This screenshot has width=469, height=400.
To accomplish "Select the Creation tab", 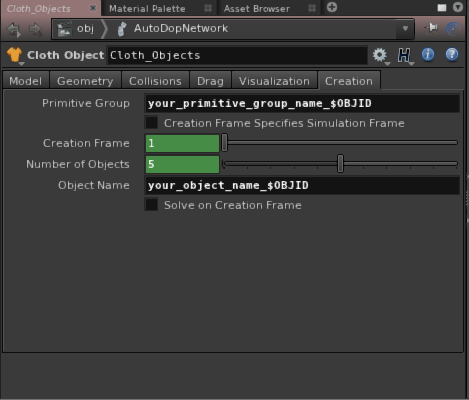I will [349, 81].
